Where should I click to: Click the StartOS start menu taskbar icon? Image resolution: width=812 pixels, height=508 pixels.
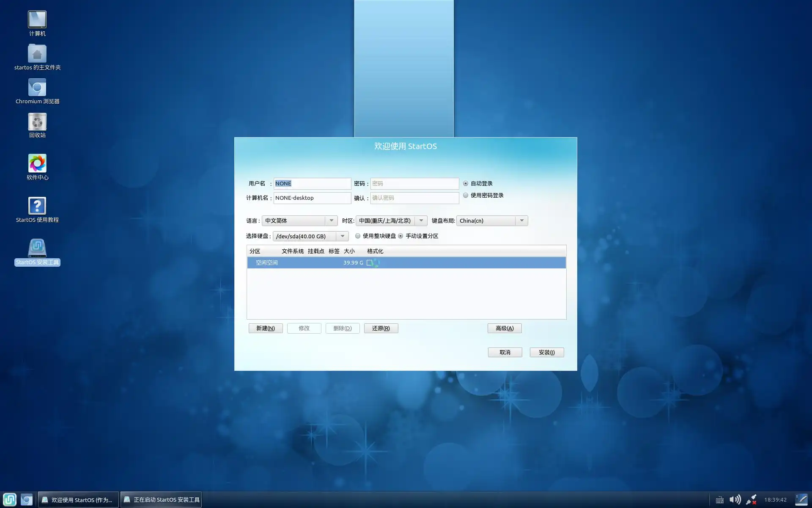[10, 500]
